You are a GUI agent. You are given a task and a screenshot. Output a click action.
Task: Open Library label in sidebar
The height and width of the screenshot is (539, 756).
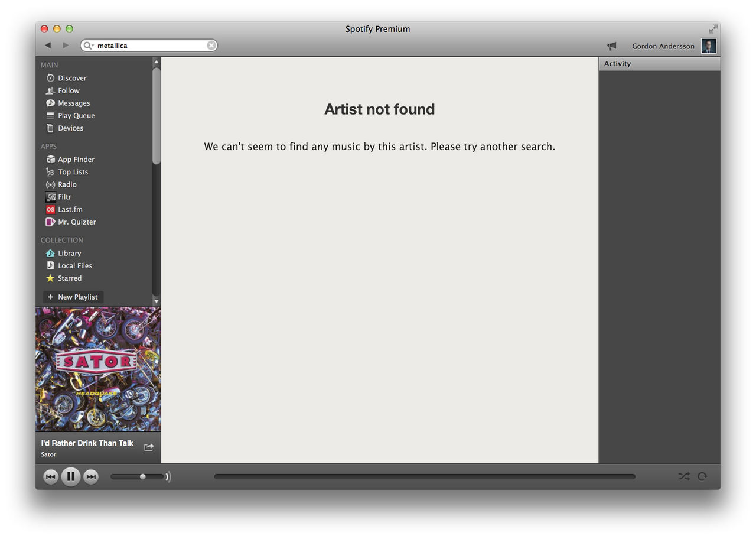(70, 253)
